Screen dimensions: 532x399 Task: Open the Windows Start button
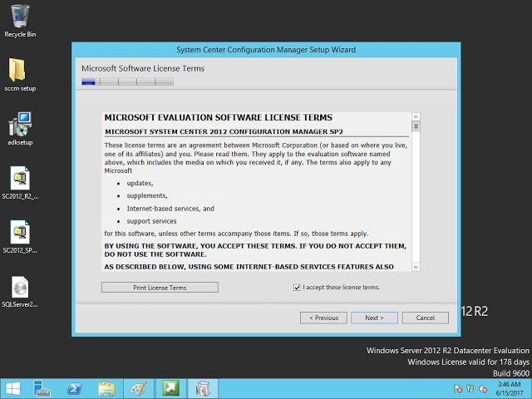(x=12, y=388)
